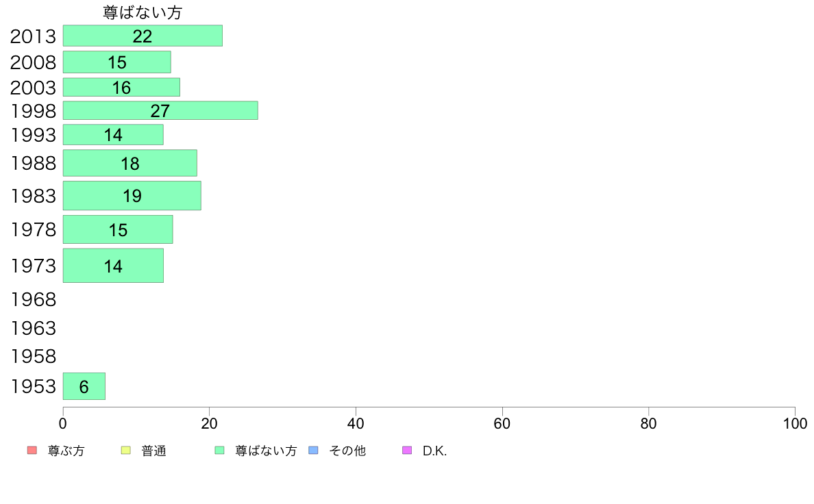Click the 1968 year axis label
Screen dimensions: 814x504
[x=33, y=299]
